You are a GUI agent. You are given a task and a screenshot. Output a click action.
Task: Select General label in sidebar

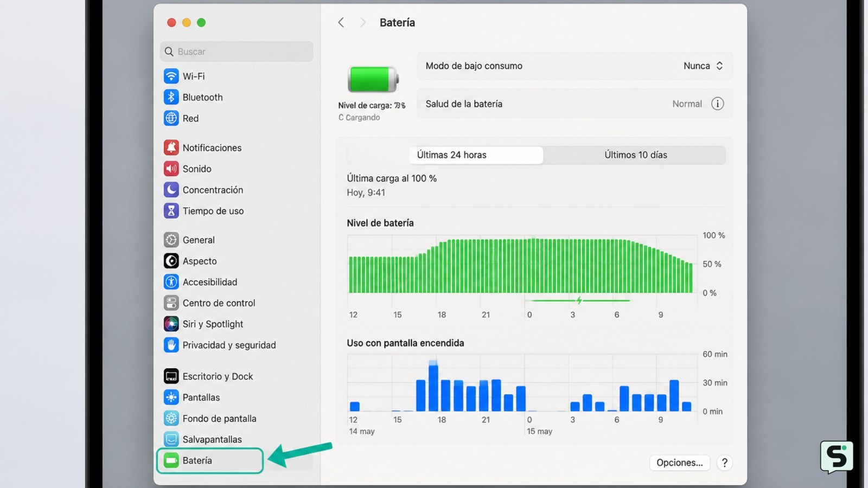199,240
